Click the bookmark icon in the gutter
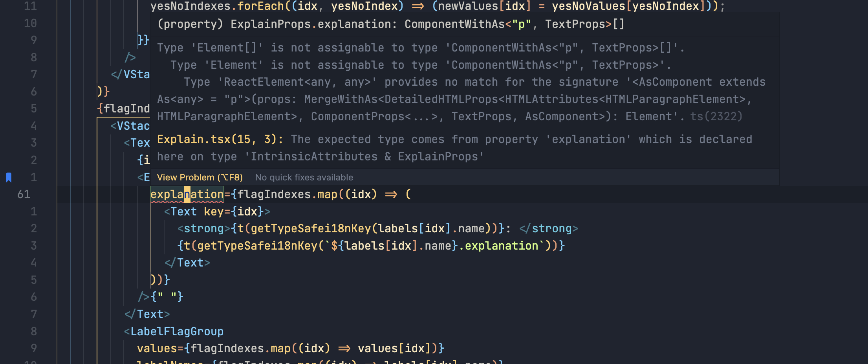Screen dimensions: 868x364 click(x=9, y=177)
